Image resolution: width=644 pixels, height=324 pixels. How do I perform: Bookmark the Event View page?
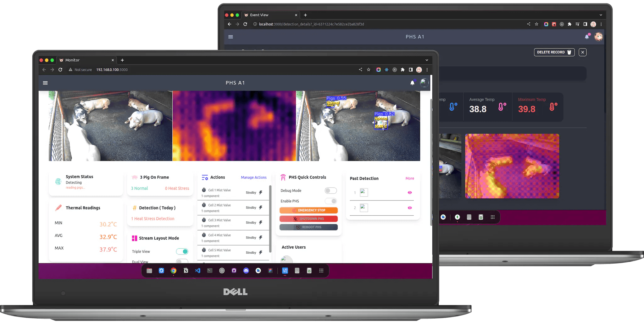pos(536,24)
